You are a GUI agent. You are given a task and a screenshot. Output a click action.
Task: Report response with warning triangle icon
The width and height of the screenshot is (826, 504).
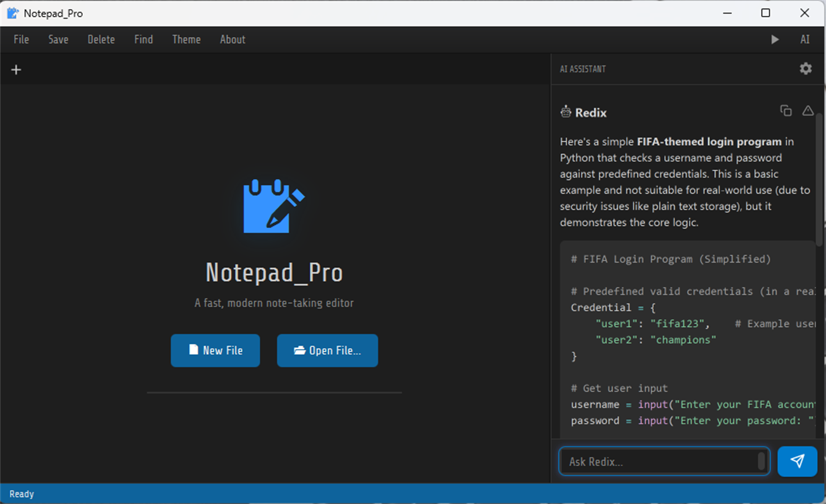[x=808, y=111]
